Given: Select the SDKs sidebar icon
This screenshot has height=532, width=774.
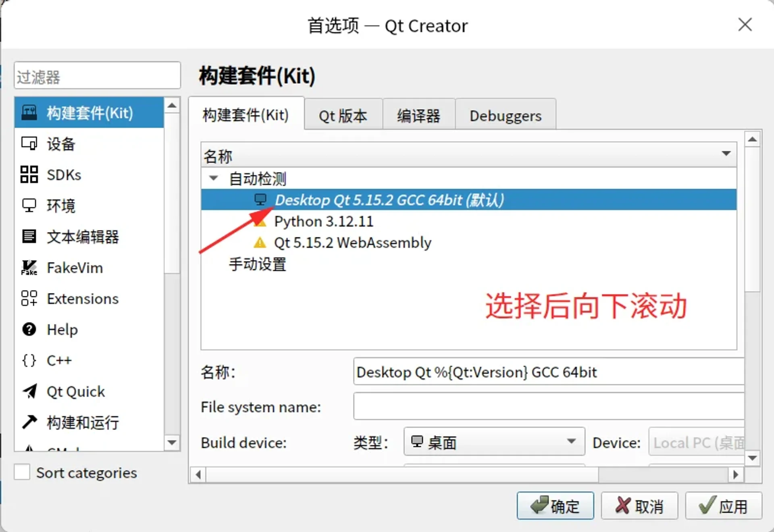Looking at the screenshot, I should pyautogui.click(x=62, y=175).
